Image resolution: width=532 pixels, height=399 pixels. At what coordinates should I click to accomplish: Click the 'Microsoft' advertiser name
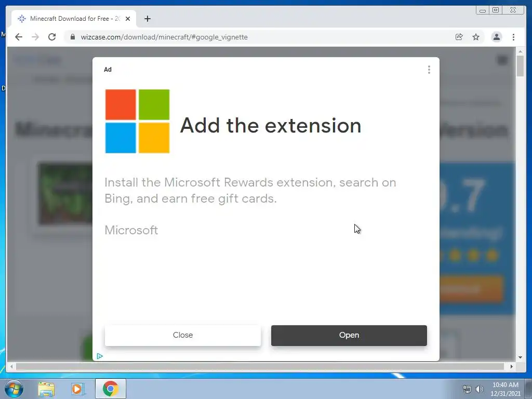click(x=131, y=230)
